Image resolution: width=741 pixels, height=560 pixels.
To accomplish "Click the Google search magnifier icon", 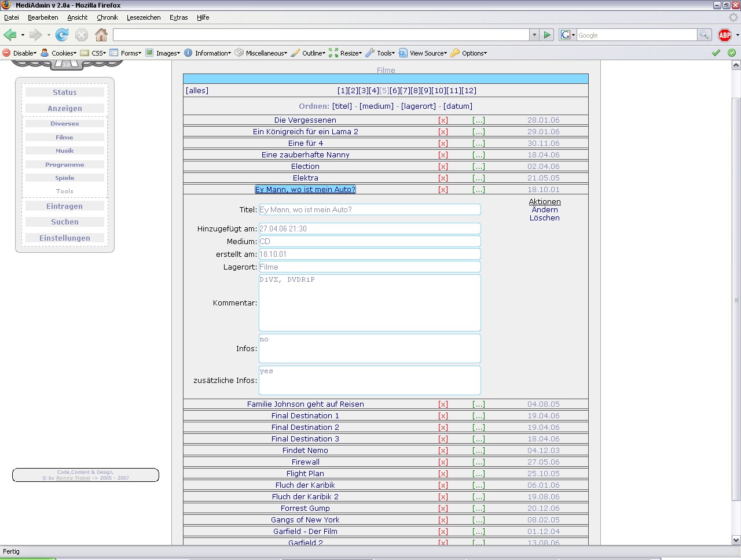I will click(704, 35).
